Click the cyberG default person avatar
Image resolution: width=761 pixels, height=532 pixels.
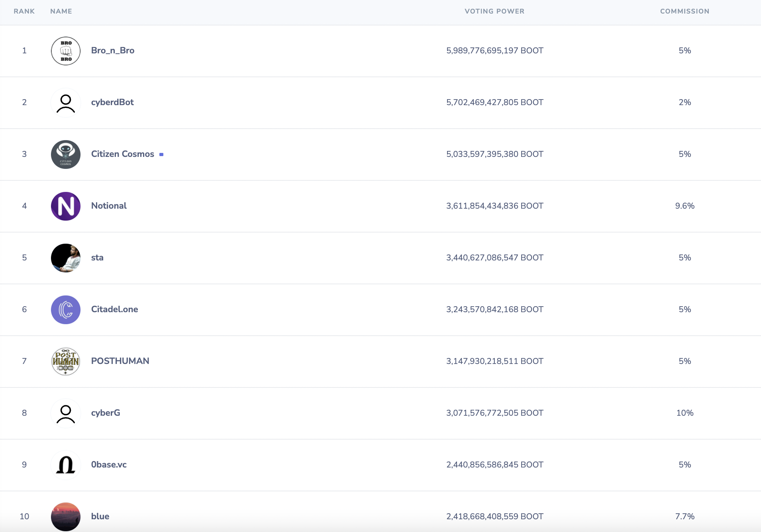coord(66,413)
